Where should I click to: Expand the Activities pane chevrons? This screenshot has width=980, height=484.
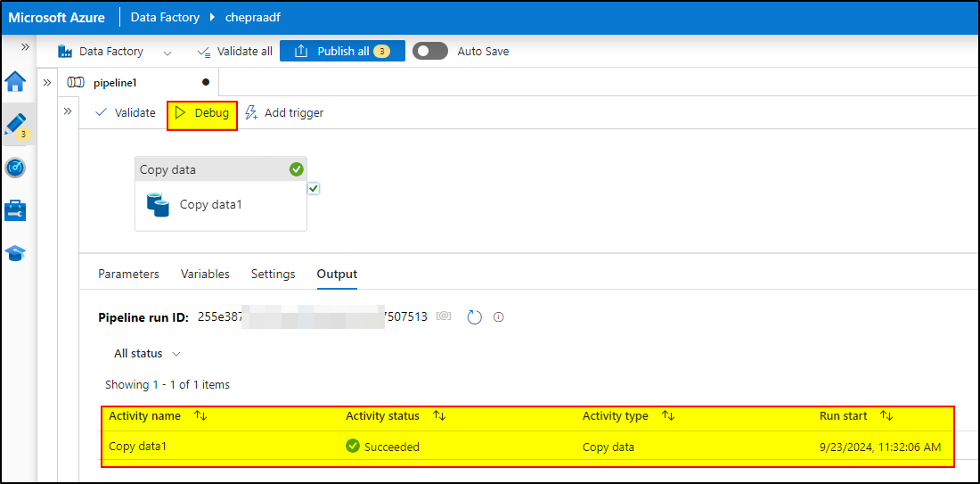click(x=68, y=111)
